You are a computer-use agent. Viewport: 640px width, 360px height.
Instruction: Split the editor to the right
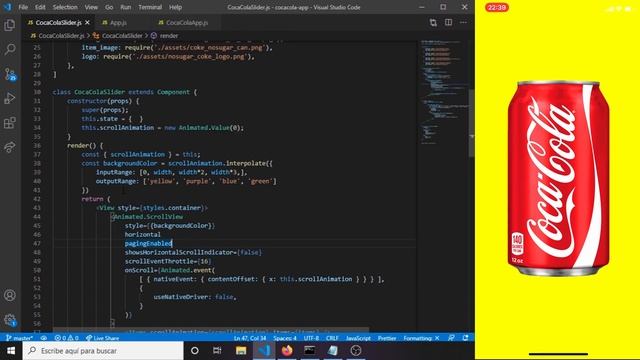[448, 22]
